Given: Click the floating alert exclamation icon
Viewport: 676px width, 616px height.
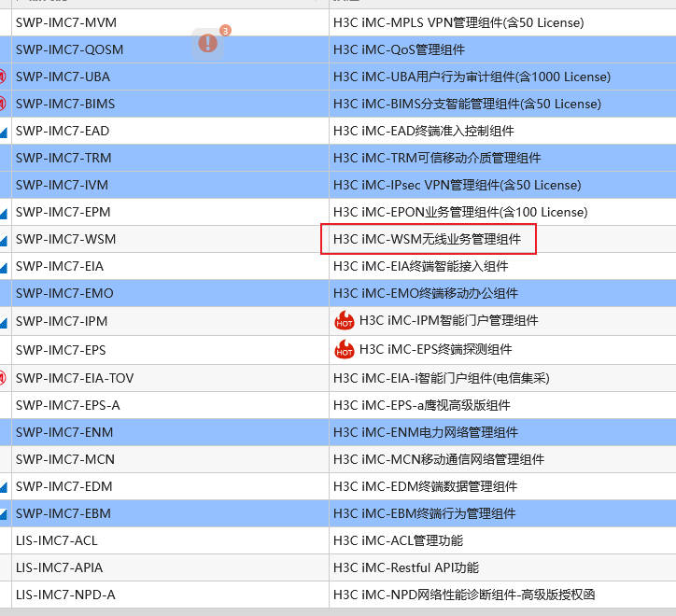Looking at the screenshot, I should tap(208, 43).
